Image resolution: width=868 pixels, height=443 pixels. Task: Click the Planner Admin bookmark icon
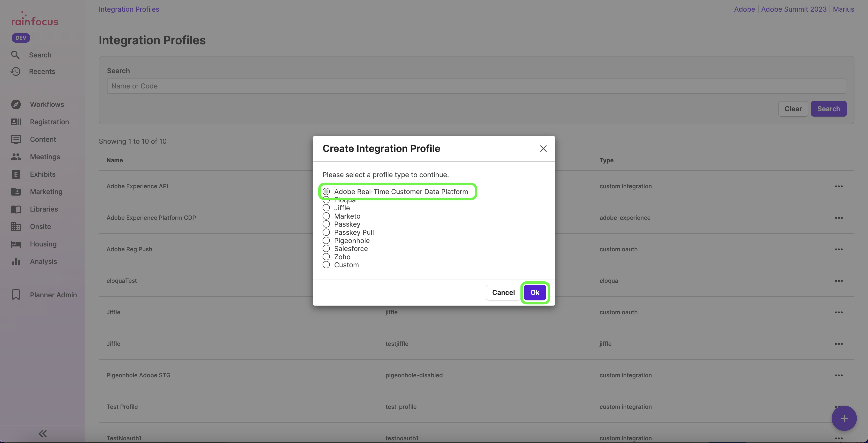pyautogui.click(x=16, y=295)
